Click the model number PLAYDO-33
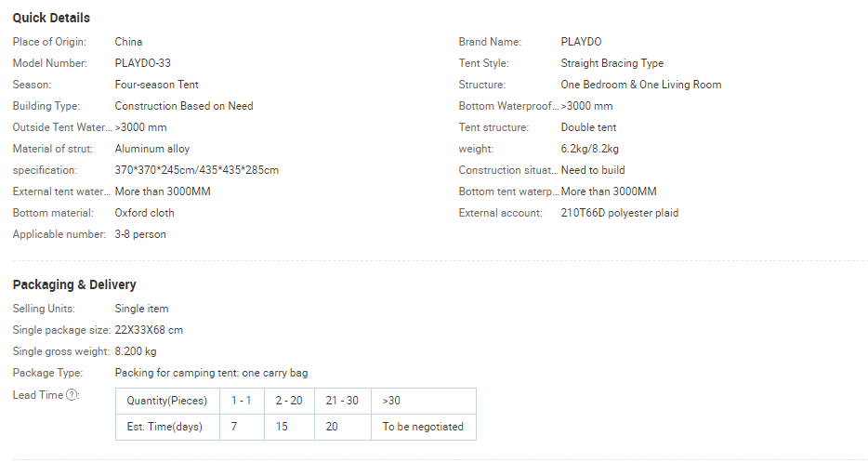Screen dimensions: 868x462 pyautogui.click(x=144, y=63)
